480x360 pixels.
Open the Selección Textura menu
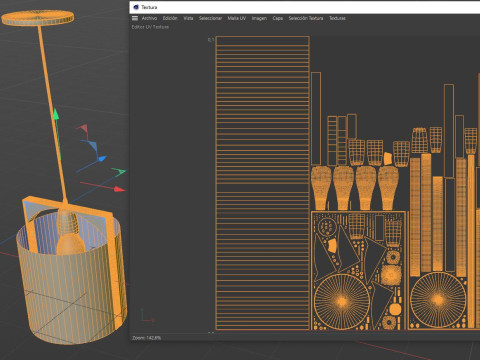tap(306, 18)
